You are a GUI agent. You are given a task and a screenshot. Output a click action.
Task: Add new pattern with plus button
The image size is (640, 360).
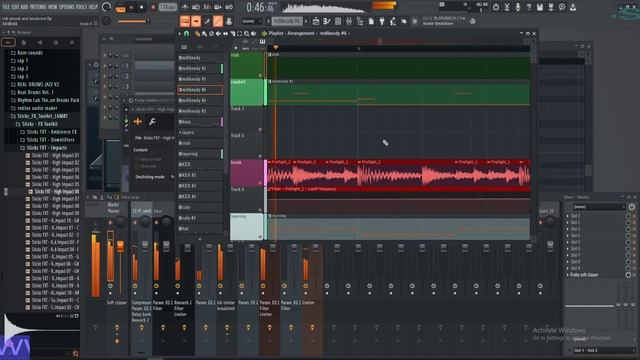(x=307, y=21)
